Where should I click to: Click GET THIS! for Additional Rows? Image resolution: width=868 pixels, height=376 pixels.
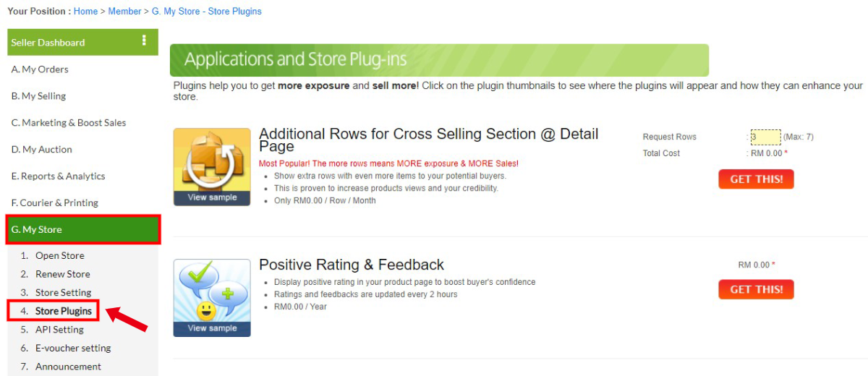(x=756, y=179)
